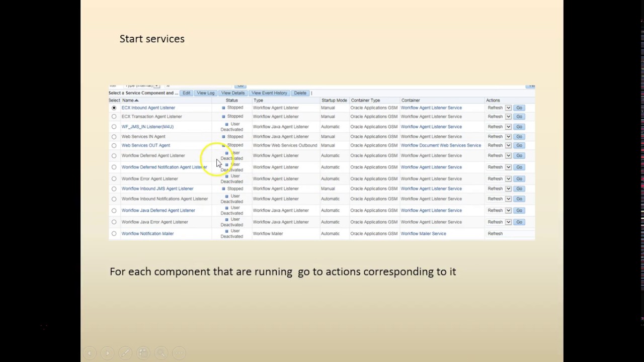Select the Workflow Error Agent Listener radio button
Image resolution: width=644 pixels, height=362 pixels.
[x=114, y=178]
